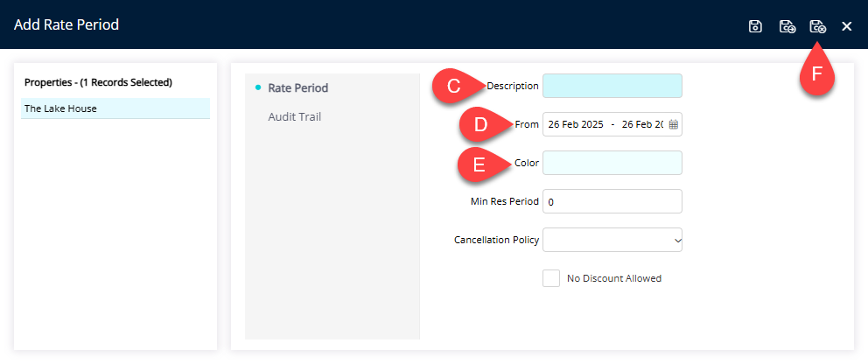Open the calendar picker in From field
Viewport: 868px width, 364px height.
click(673, 124)
